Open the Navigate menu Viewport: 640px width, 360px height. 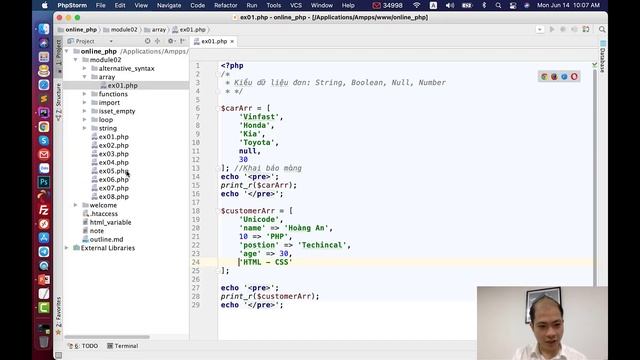click(169, 5)
